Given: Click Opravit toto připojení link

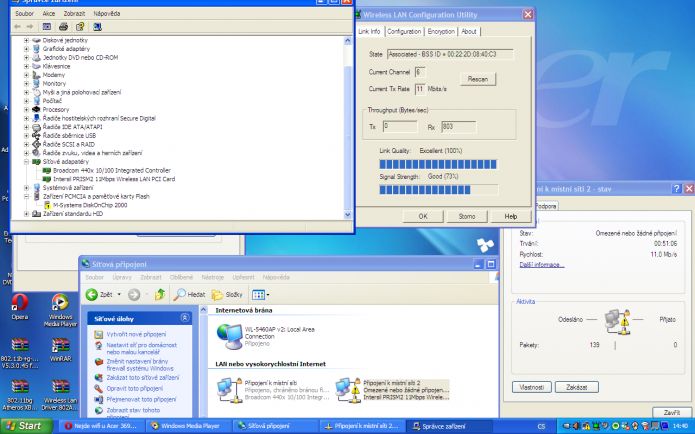Looking at the screenshot, I should [135, 388].
